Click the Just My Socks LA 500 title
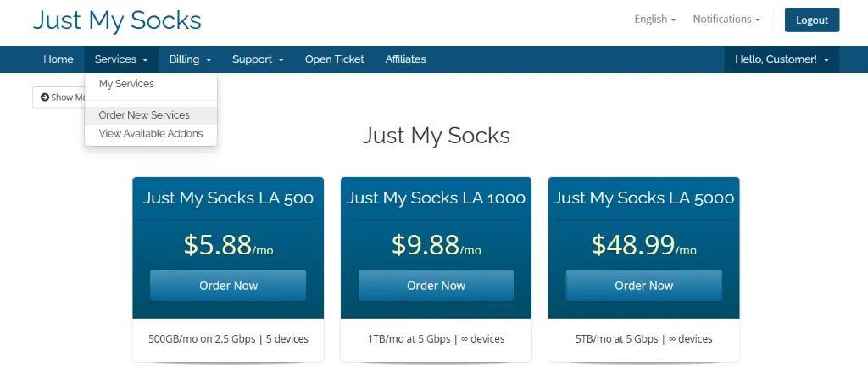 coord(228,198)
